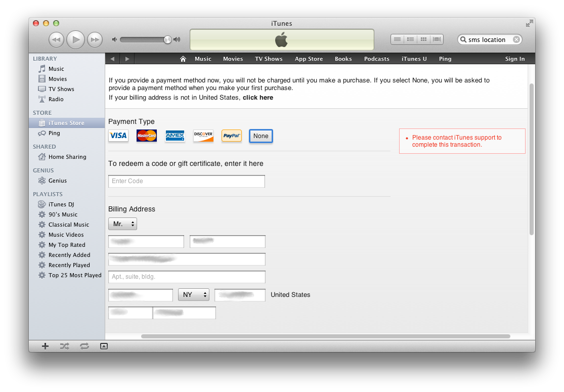564x392 pixels.
Task: Open the iTunes Store home page
Action: click(x=183, y=59)
